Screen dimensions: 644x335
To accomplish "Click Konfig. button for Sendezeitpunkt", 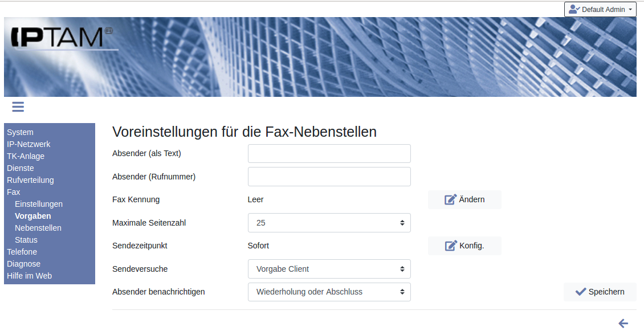I will [x=464, y=246].
